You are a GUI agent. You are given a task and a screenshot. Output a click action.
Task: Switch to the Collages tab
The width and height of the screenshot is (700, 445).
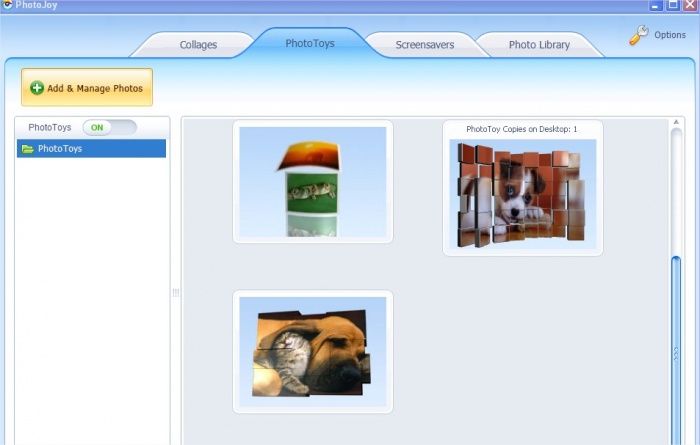tap(198, 45)
